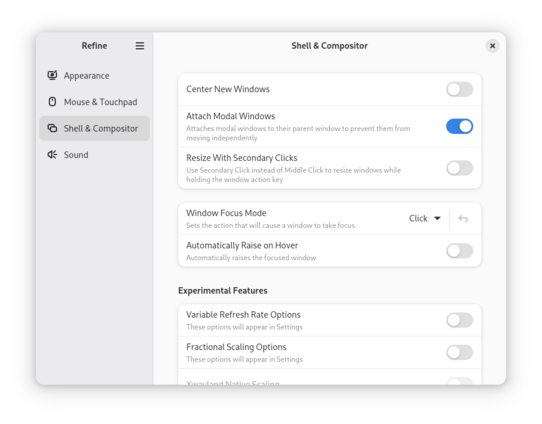Reset Window Focus Mode with undo arrow

click(x=463, y=218)
